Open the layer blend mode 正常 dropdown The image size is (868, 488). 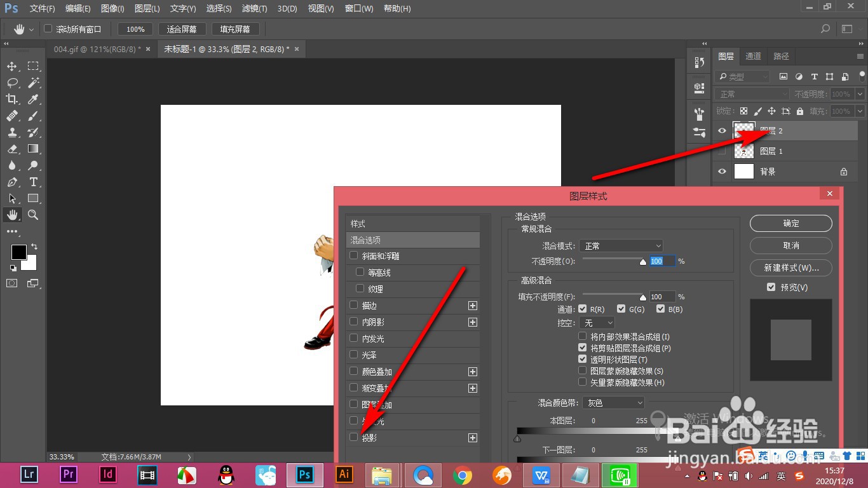[752, 94]
